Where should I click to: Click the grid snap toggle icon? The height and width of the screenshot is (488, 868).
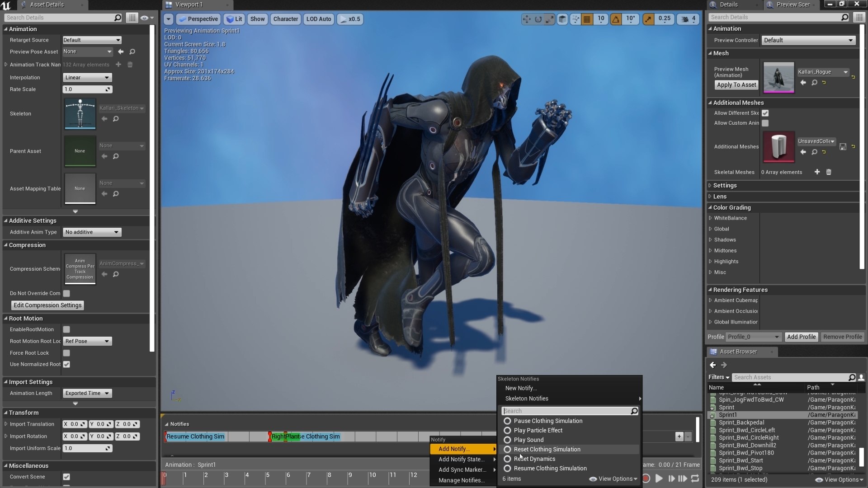point(587,19)
